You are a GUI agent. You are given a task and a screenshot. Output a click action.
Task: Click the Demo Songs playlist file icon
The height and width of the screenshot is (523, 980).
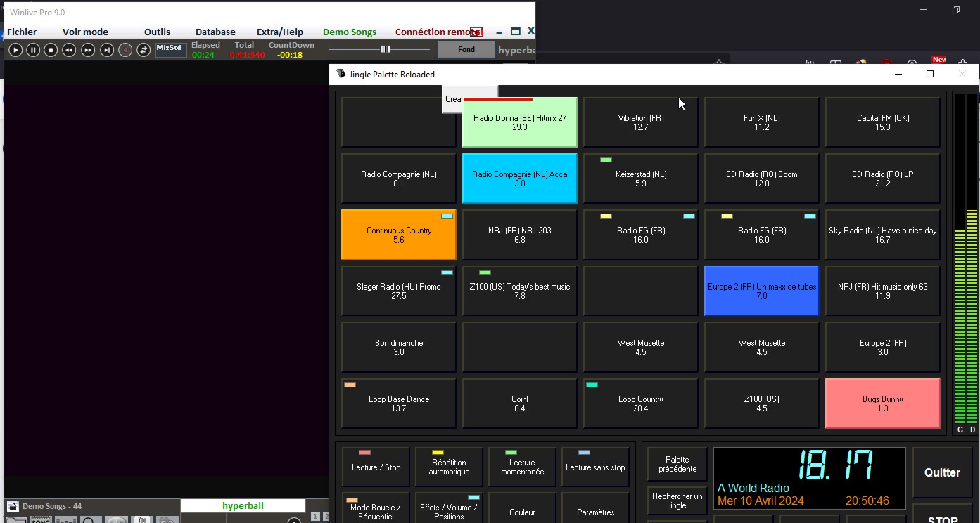point(13,506)
